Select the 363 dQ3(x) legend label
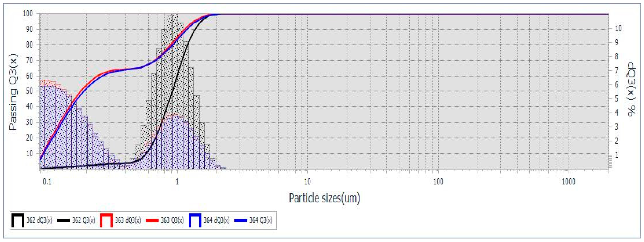644x242 pixels. 128,220
